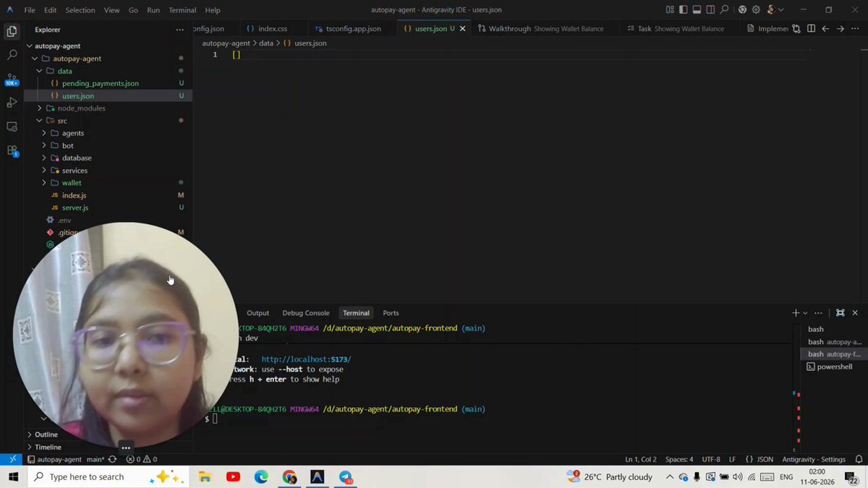
Task: Open the account avatar dropdown
Action: (774, 10)
